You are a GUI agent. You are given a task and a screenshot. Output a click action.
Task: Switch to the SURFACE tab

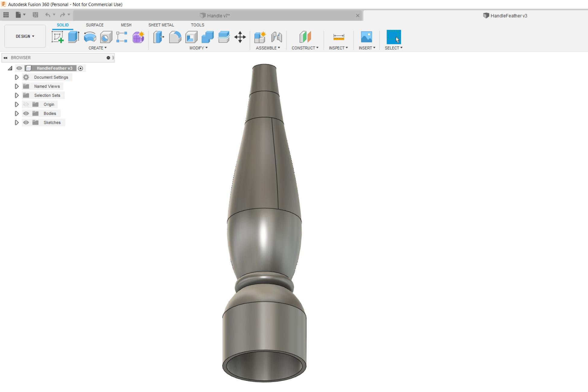tap(95, 25)
